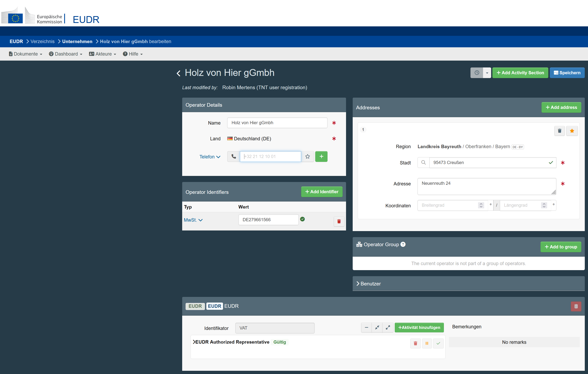Open the Dokumente menu

(x=26, y=54)
